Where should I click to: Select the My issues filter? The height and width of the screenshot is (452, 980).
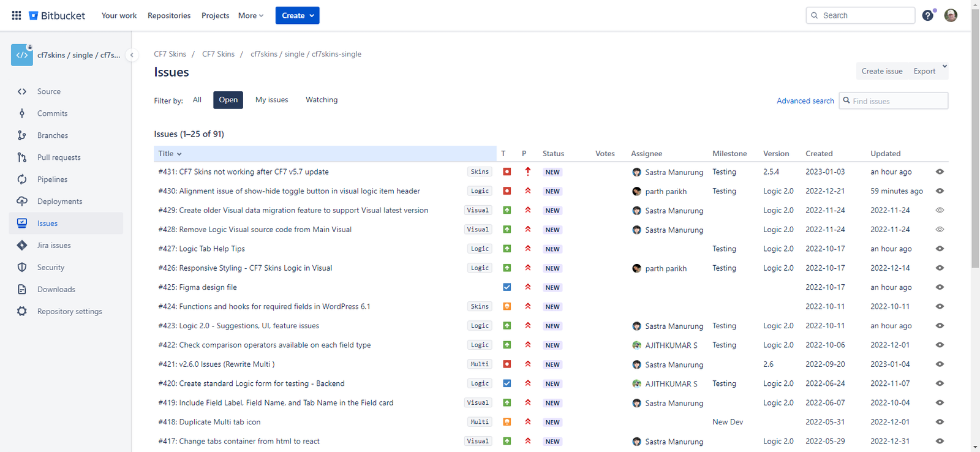(271, 100)
